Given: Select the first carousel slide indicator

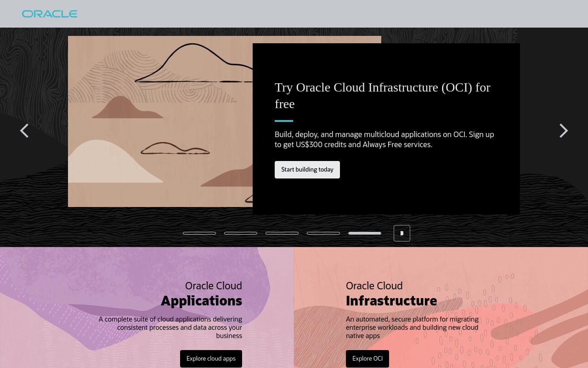Looking at the screenshot, I should click(199, 233).
